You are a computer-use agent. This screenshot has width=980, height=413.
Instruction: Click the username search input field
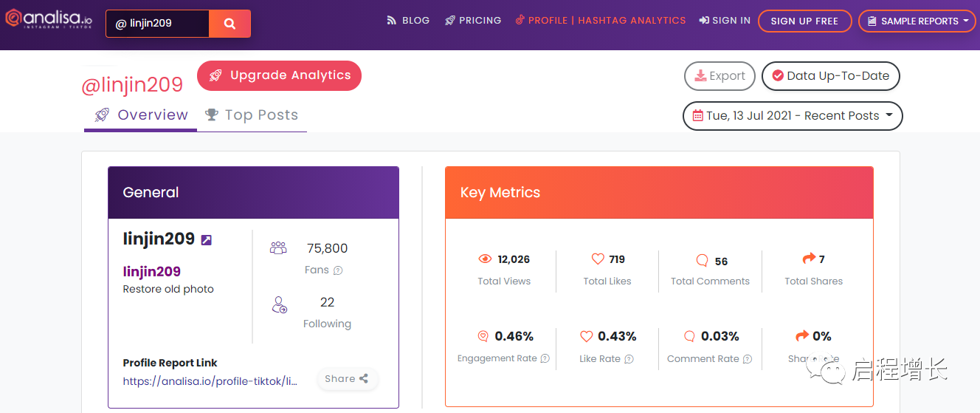point(158,24)
